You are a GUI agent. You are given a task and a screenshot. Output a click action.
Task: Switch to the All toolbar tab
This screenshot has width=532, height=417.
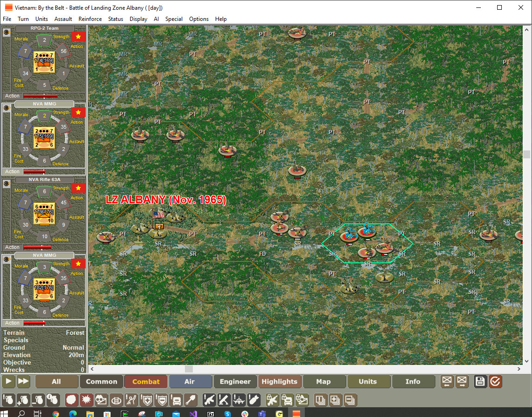click(56, 381)
